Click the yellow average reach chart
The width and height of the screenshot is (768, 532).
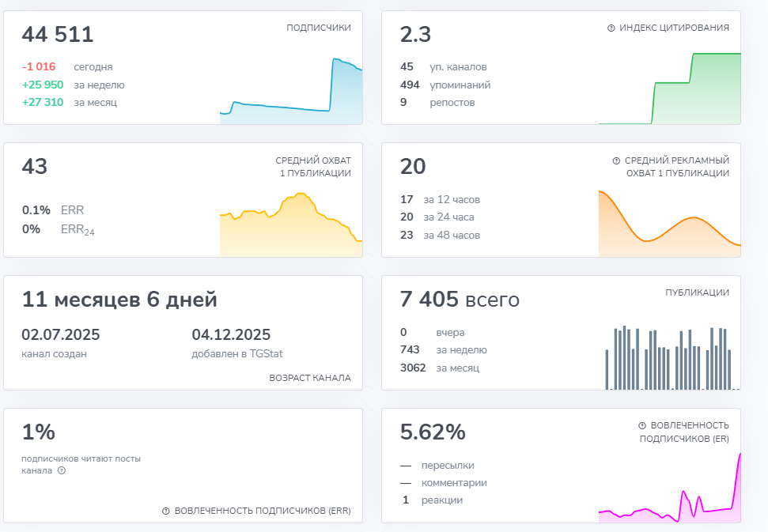pos(291,224)
